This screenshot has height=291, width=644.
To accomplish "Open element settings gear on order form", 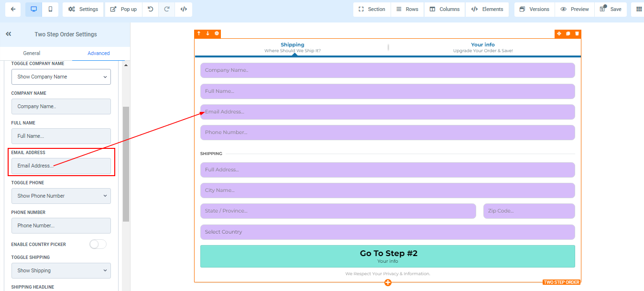I will point(217,34).
